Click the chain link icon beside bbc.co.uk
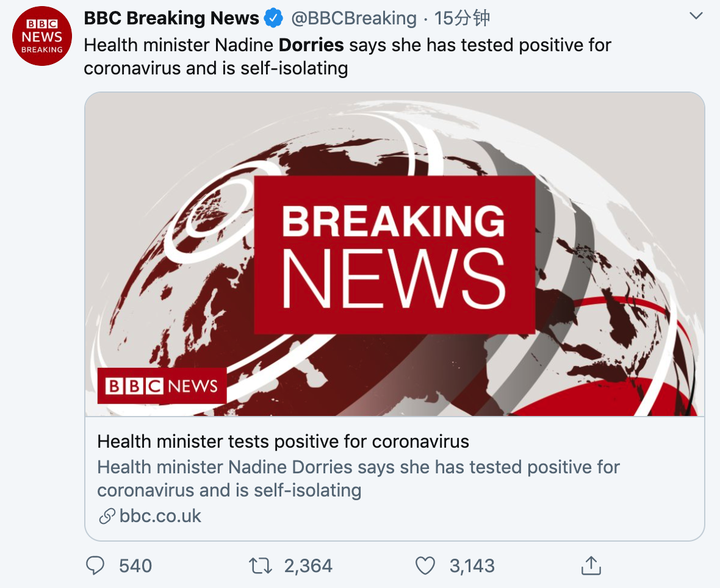720x588 pixels. pos(107,517)
